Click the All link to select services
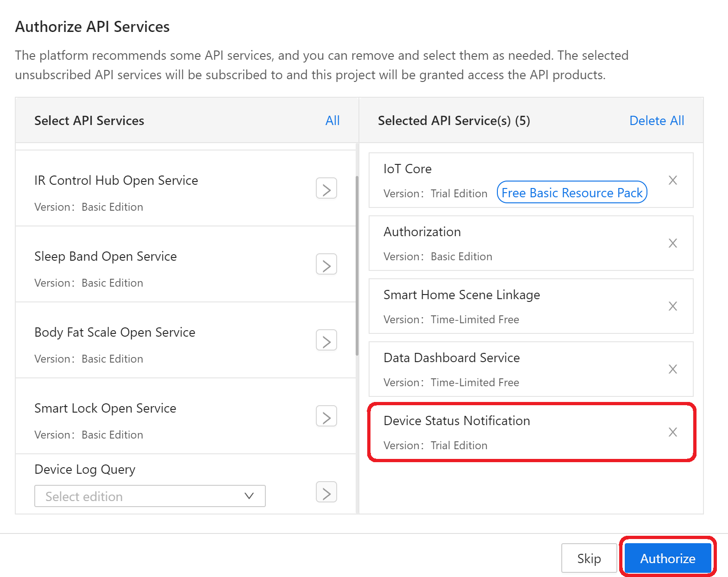The image size is (728, 577). pos(333,120)
